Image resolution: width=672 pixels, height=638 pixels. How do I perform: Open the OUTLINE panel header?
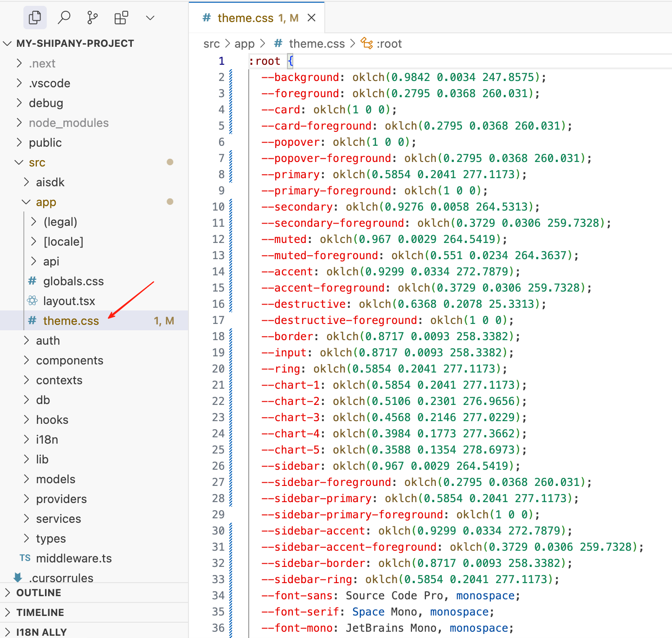[x=38, y=593]
